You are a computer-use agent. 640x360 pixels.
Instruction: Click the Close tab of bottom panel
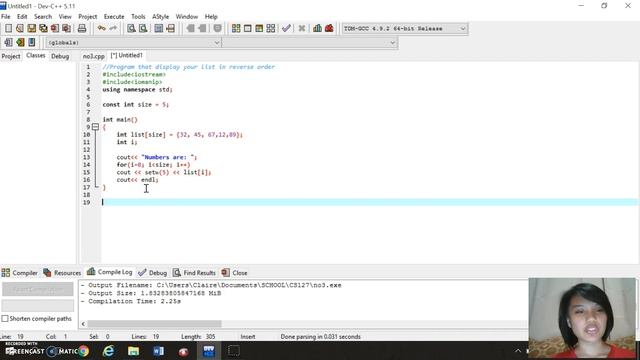pyautogui.click(x=234, y=273)
